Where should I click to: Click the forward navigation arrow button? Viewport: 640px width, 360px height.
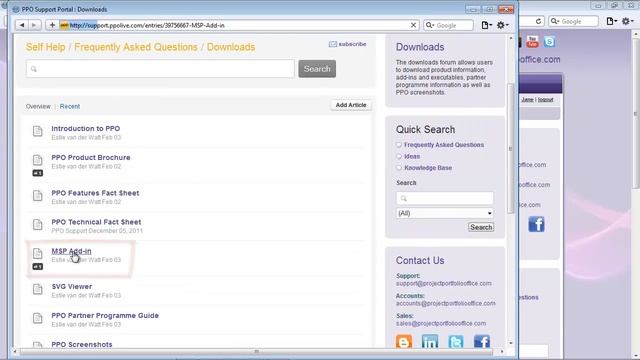pyautogui.click(x=34, y=25)
